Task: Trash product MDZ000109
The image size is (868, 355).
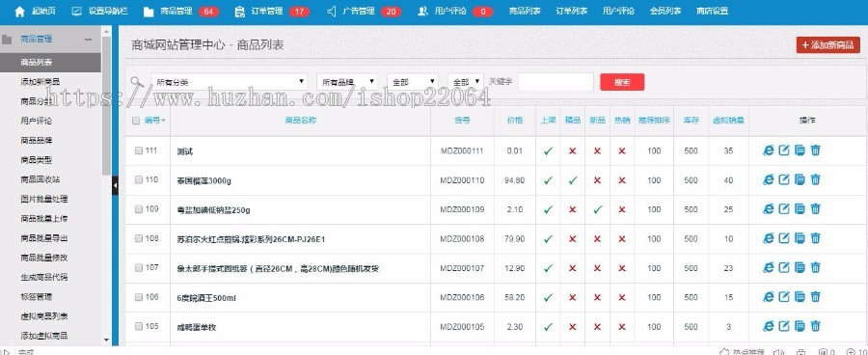Action: [x=815, y=208]
